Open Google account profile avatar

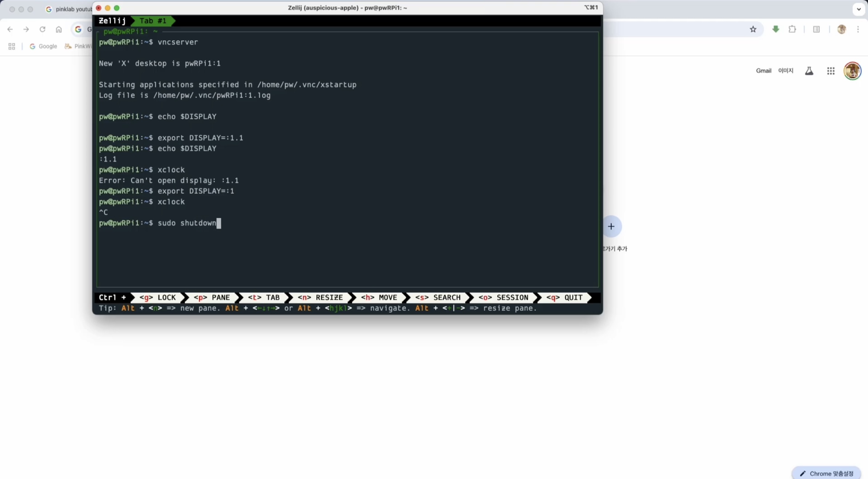point(852,71)
